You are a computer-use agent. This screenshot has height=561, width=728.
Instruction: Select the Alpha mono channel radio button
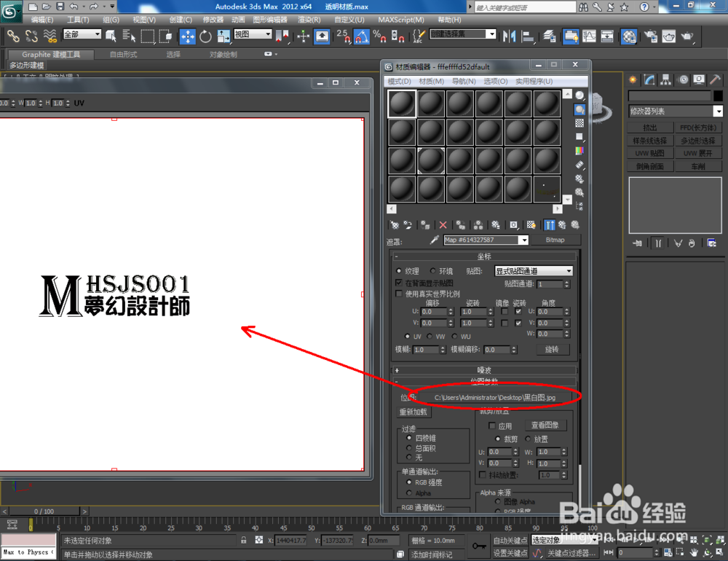409,493
